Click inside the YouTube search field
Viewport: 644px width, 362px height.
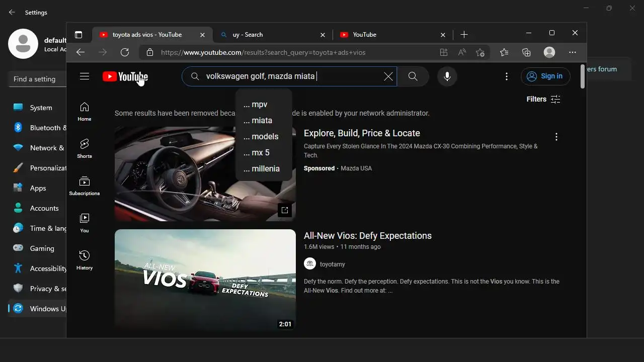click(289, 76)
